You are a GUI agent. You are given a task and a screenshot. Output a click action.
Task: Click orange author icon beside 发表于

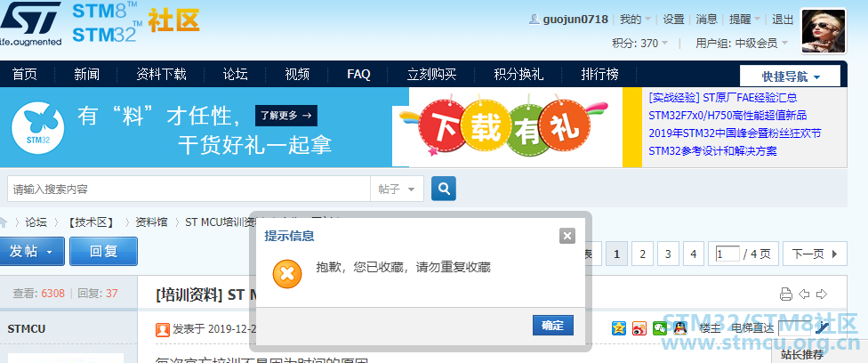pyautogui.click(x=163, y=330)
